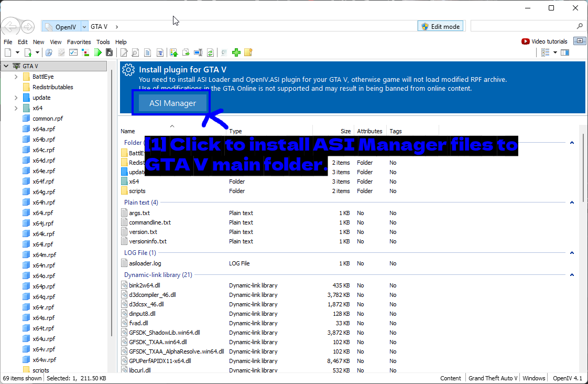This screenshot has height=384, width=588.
Task: Click the colored tree list toolbar icon
Action: (85, 52)
